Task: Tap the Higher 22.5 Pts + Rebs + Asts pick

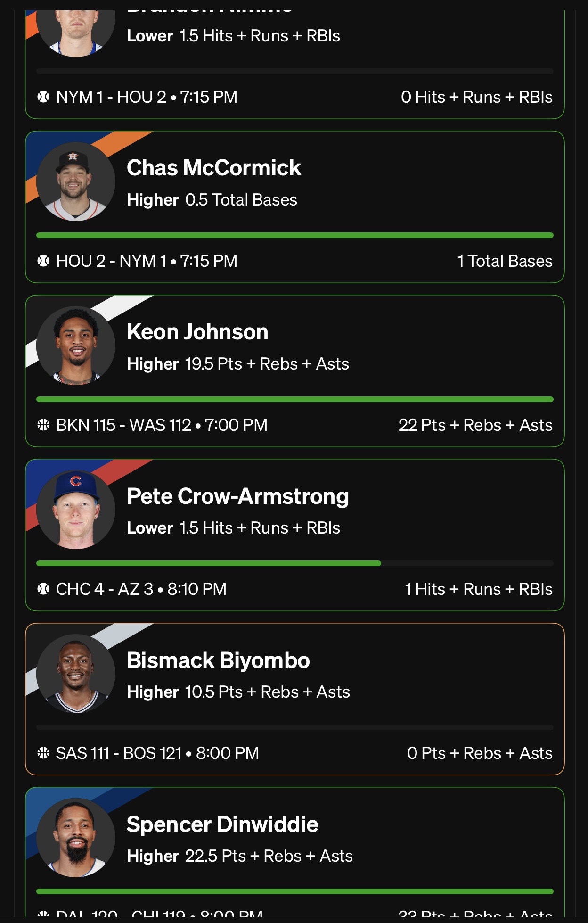Action: [x=240, y=856]
